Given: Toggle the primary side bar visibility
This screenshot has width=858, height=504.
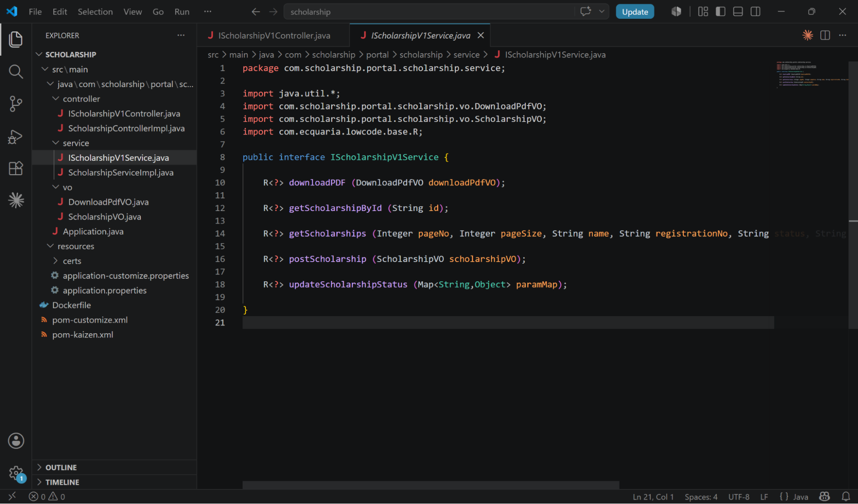Looking at the screenshot, I should coord(721,12).
